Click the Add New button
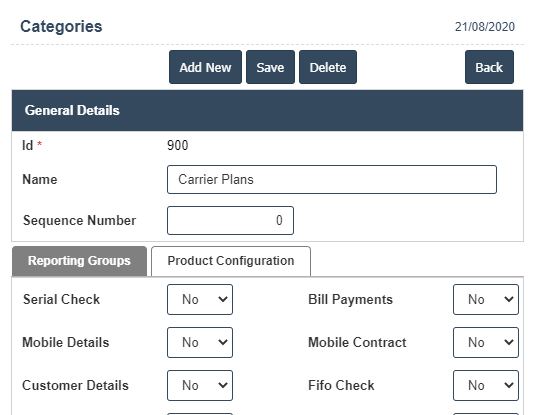Screen dimensions: 537x415 coord(205,67)
